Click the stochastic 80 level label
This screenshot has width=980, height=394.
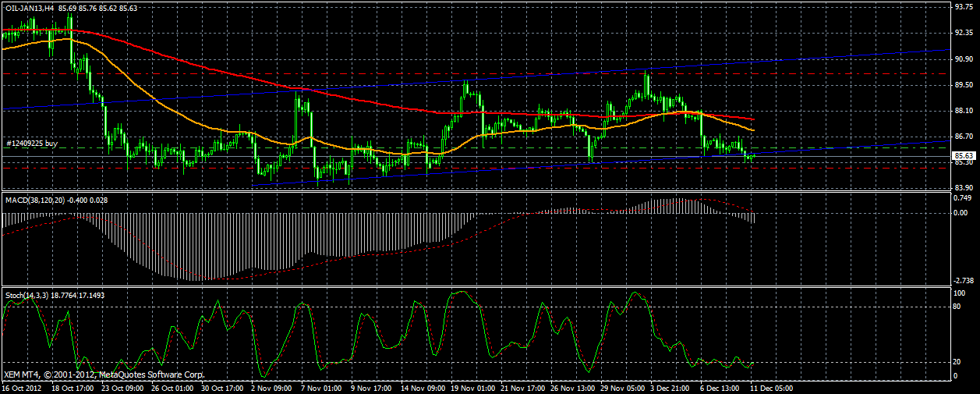coord(958,307)
